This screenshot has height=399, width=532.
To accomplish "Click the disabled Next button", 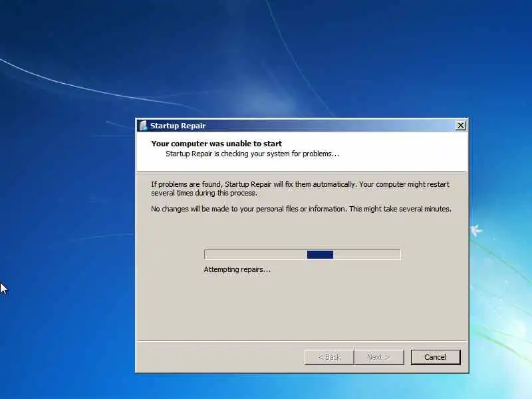I will tap(379, 357).
